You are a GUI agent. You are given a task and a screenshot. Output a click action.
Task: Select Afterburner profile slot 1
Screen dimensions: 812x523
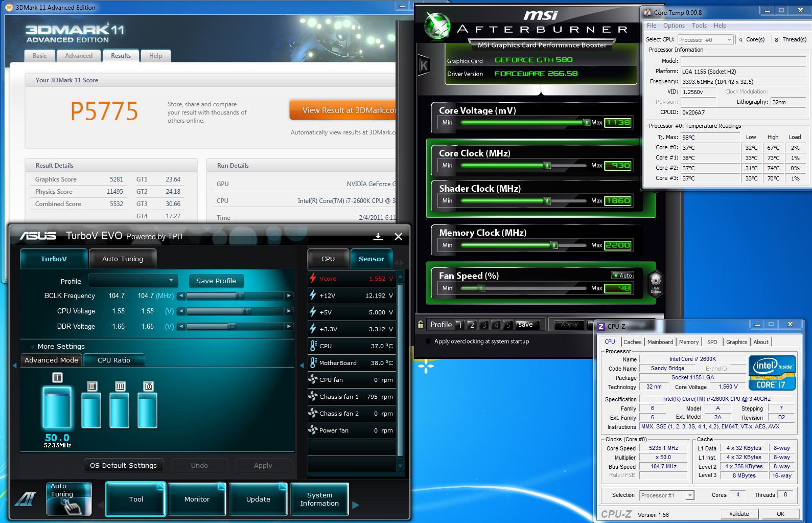pyautogui.click(x=459, y=325)
